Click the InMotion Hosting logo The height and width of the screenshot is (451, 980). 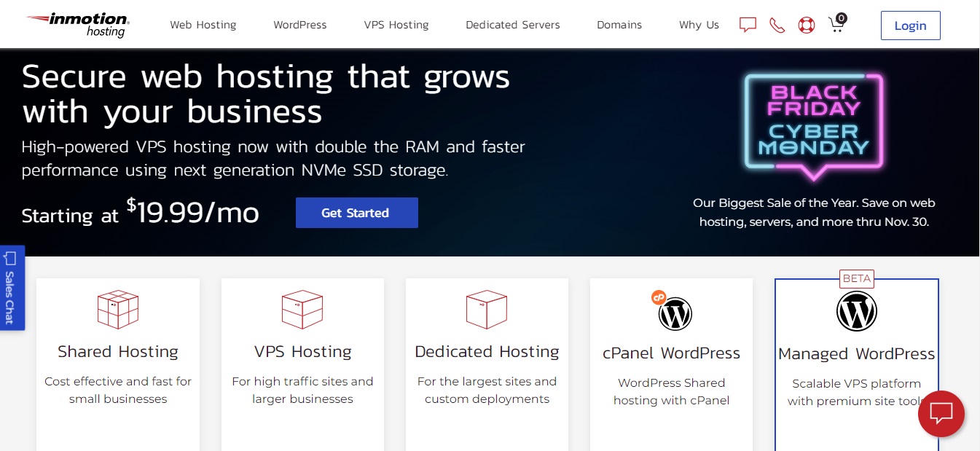[x=79, y=25]
